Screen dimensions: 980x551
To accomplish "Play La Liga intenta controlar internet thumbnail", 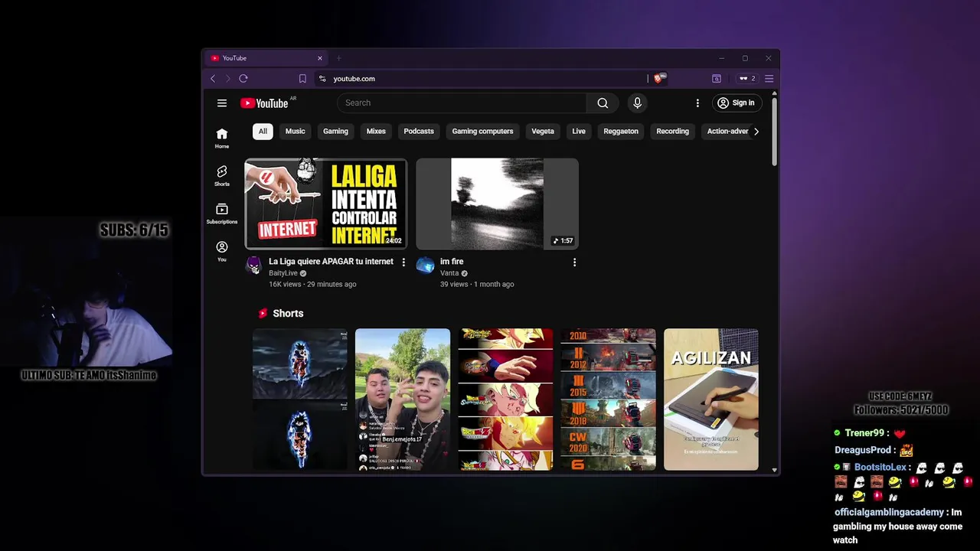I will click(325, 204).
